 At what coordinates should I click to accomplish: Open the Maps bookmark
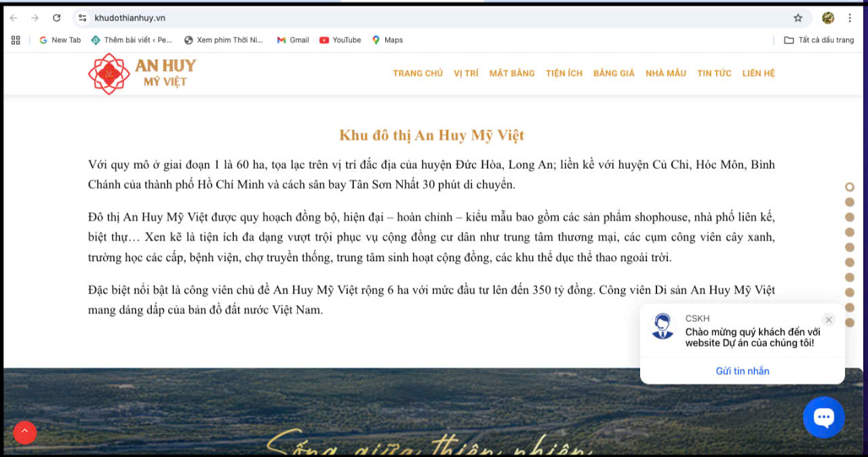(x=387, y=40)
